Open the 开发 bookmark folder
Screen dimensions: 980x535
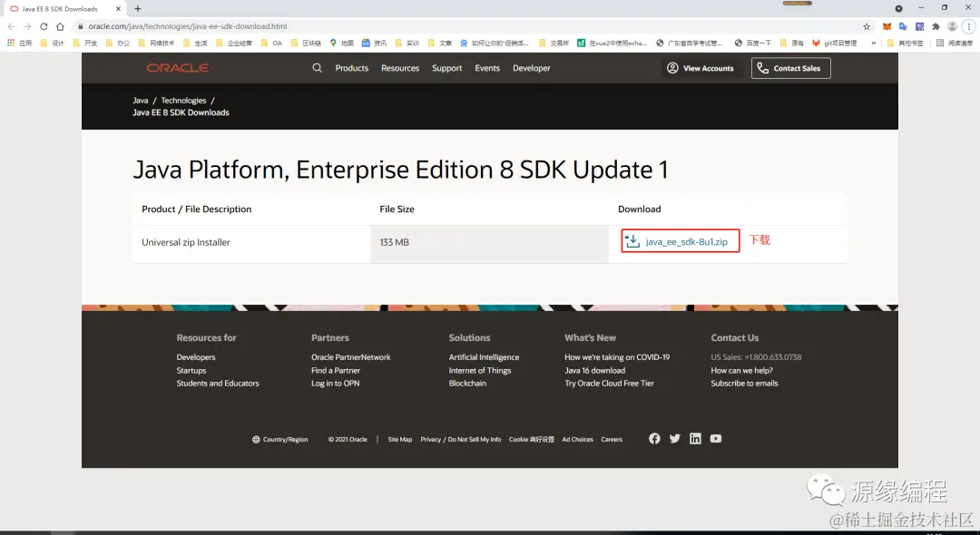pos(85,44)
